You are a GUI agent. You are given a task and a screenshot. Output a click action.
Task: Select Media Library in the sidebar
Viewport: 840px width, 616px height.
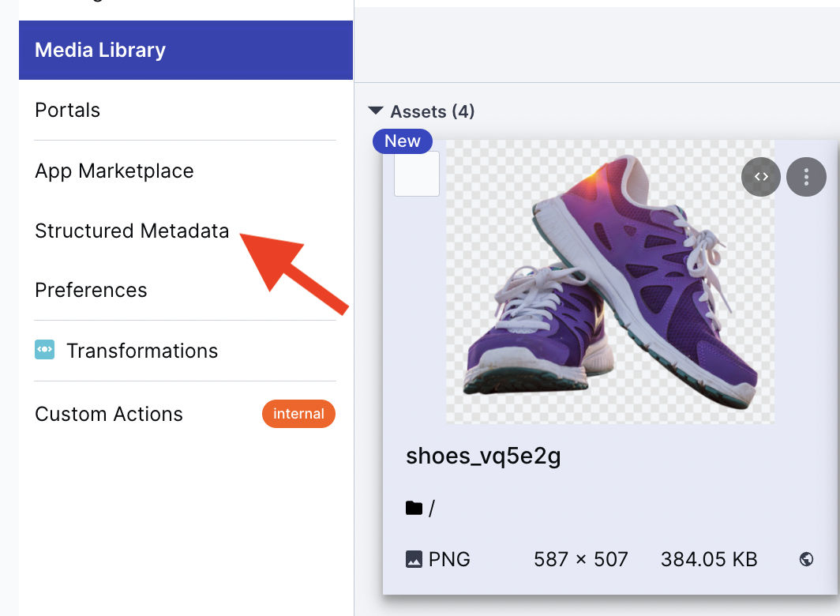[x=100, y=50]
